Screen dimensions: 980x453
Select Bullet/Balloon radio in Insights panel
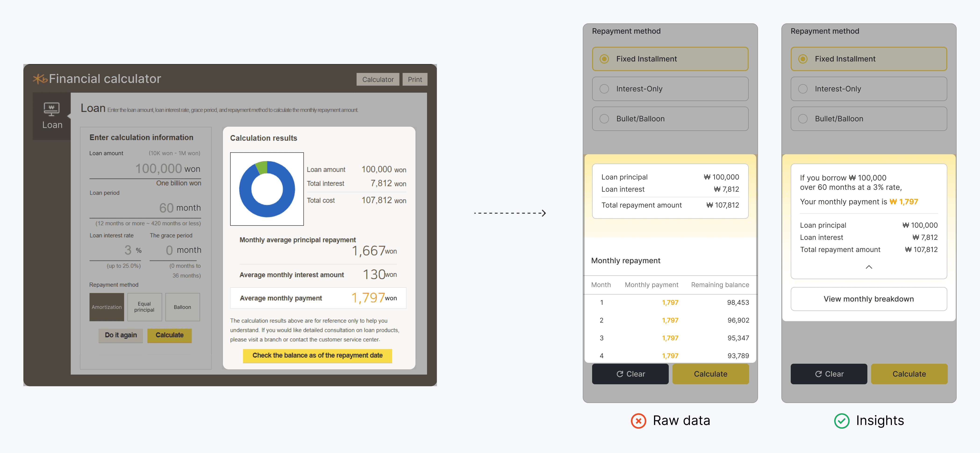pos(803,119)
